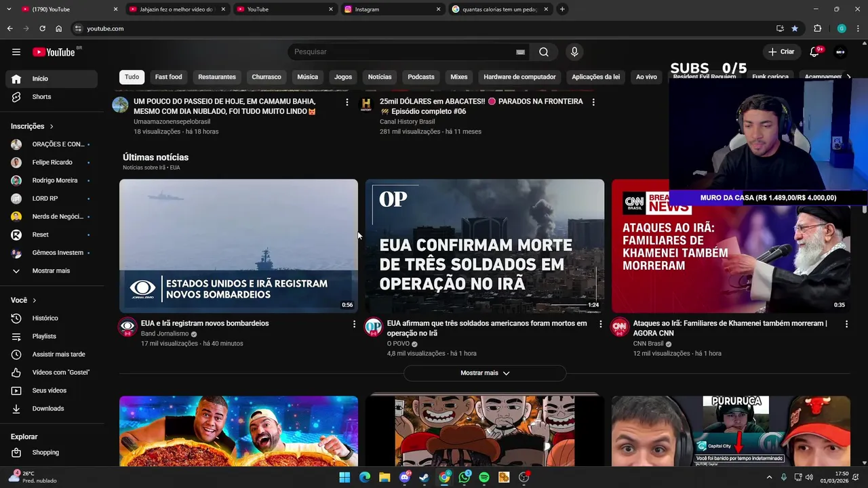Reload the page in browser
Image resolution: width=868 pixels, height=488 pixels.
pos(42,28)
